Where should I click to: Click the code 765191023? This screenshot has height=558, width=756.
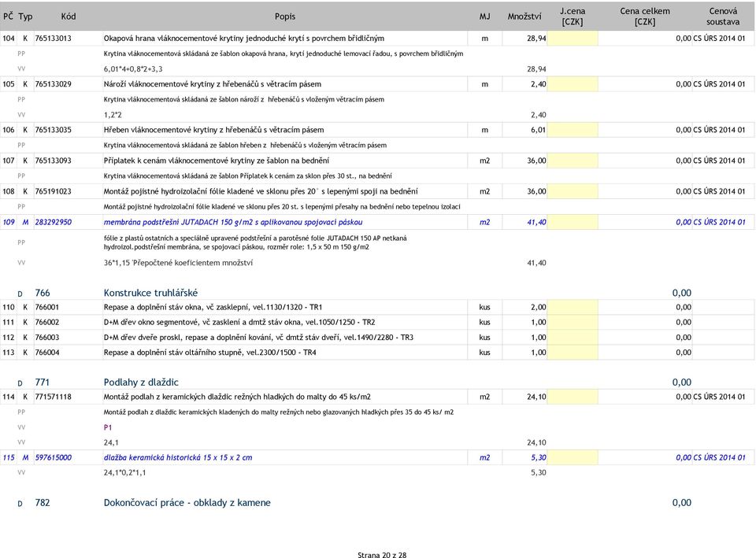53,191
